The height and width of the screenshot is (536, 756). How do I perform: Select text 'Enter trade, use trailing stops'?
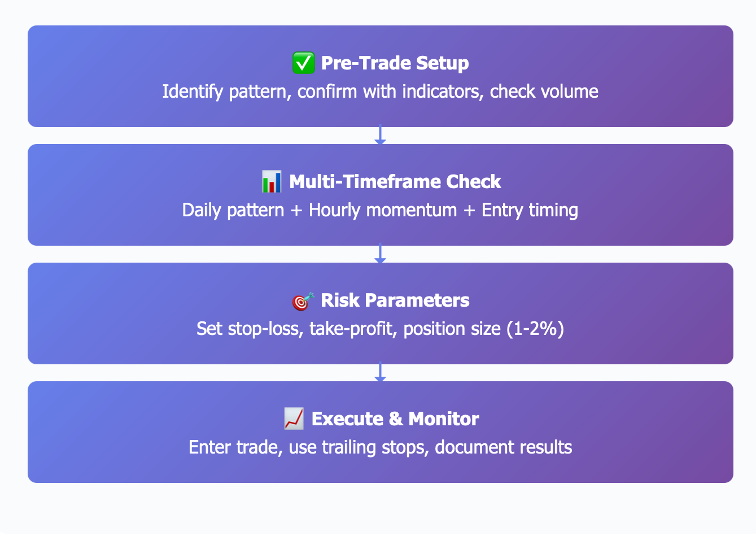click(309, 447)
